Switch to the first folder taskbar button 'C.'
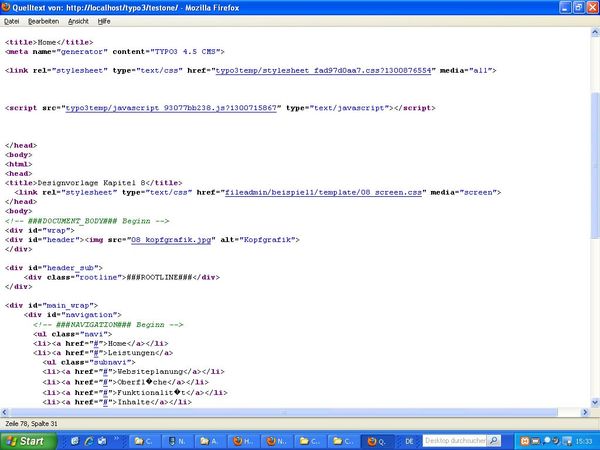Screen dimensions: 600x450 144,441
